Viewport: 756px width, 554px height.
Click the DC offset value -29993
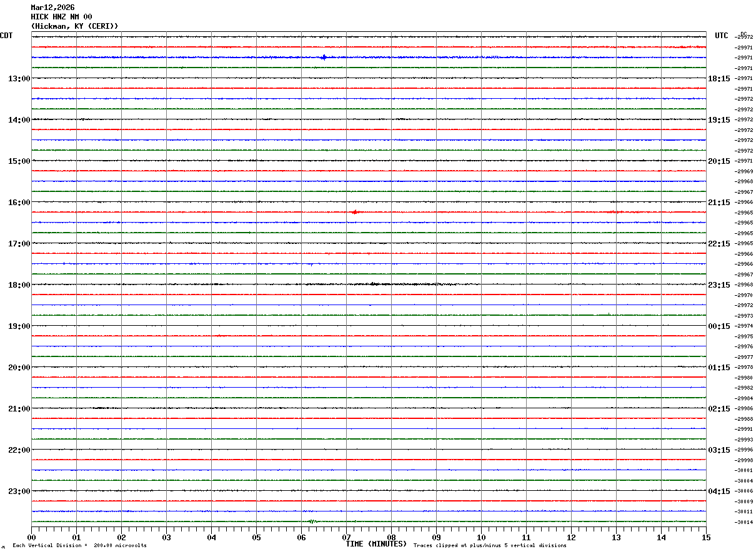click(x=744, y=440)
